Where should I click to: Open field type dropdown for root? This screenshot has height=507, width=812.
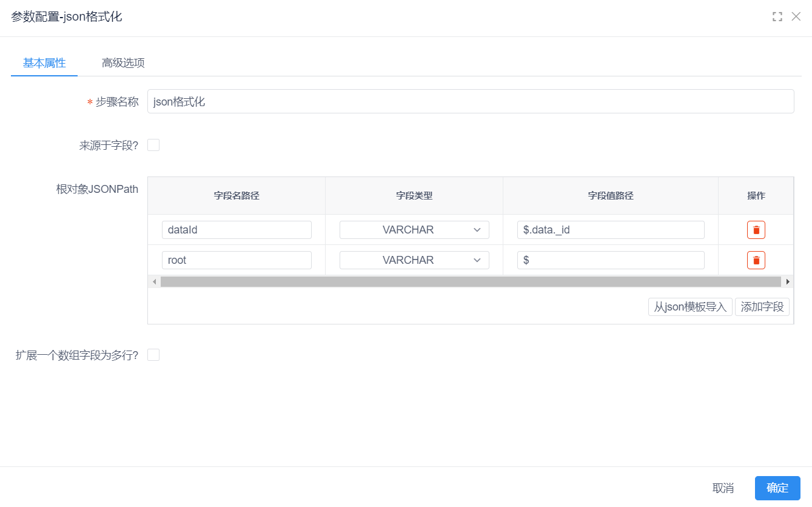point(414,260)
